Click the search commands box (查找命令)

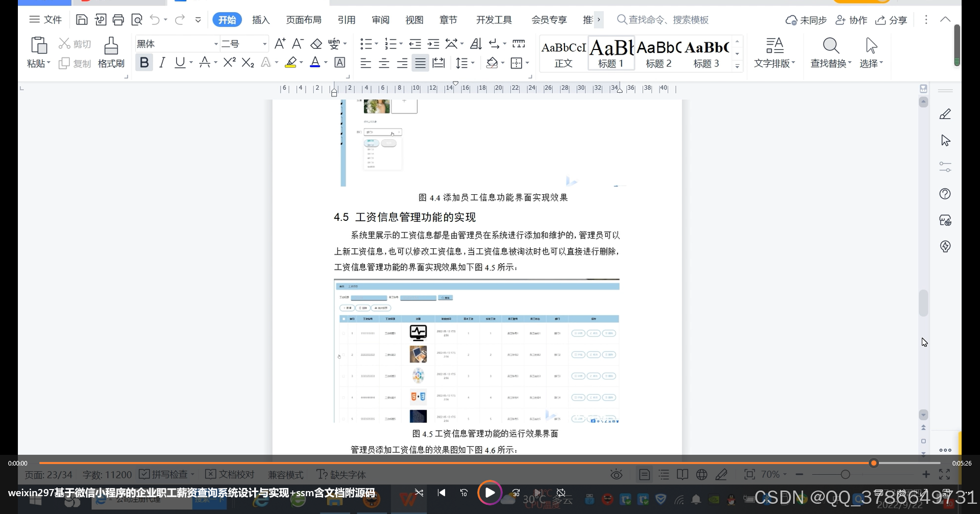pos(663,20)
